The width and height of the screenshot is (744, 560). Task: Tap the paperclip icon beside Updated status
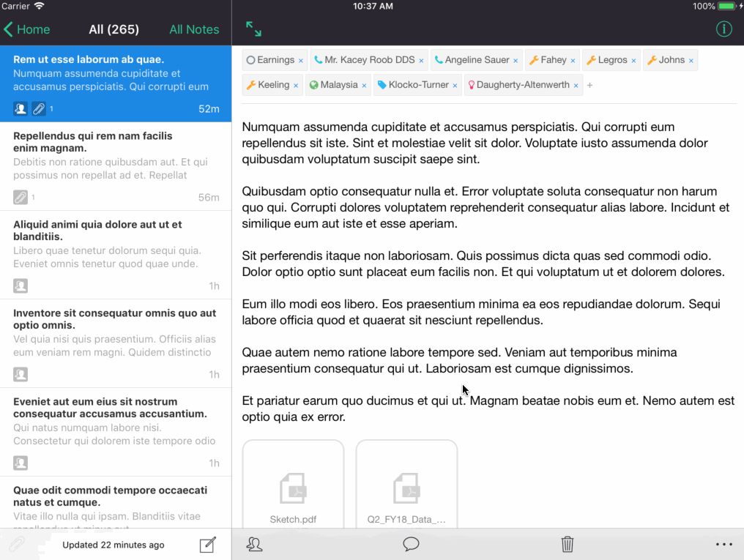(x=17, y=545)
